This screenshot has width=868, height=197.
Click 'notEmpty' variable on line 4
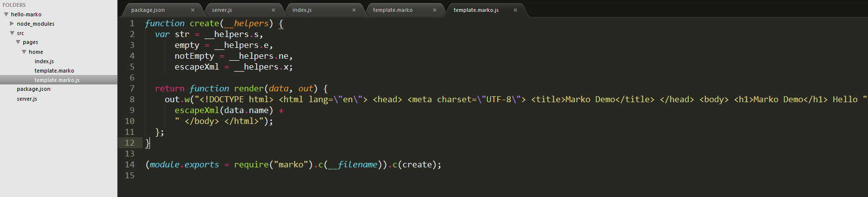tap(194, 56)
